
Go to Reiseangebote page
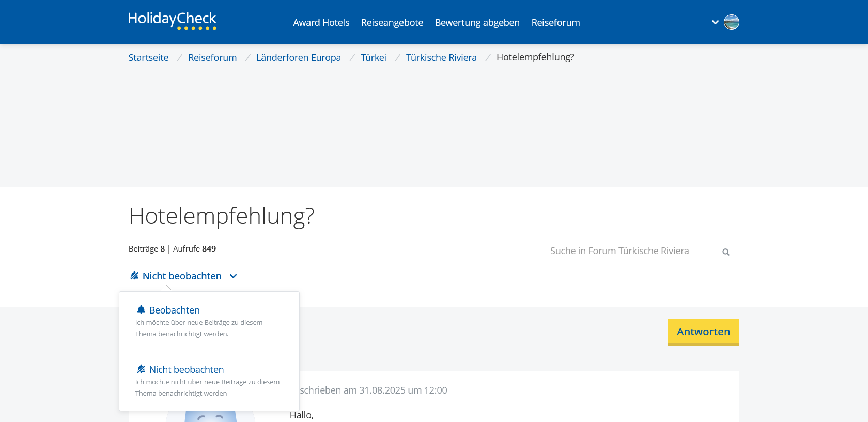click(392, 23)
